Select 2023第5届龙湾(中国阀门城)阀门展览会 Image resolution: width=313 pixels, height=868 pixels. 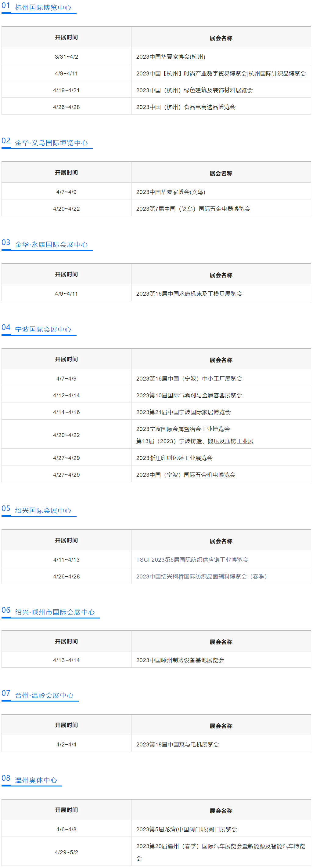[x=187, y=829]
